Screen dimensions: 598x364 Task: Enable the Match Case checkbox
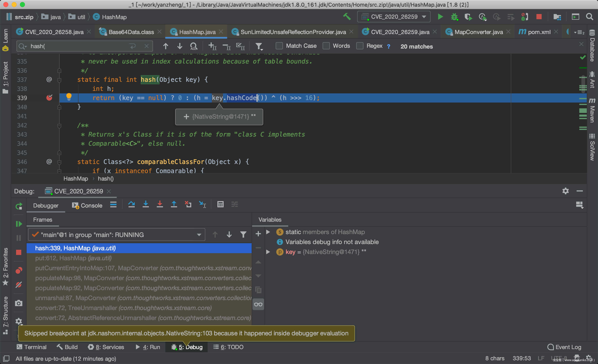coord(279,46)
